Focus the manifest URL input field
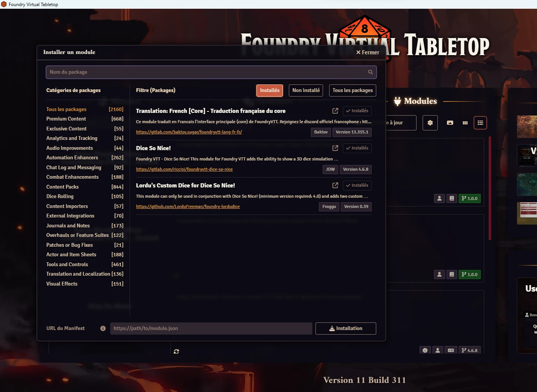This screenshot has height=392, width=537. pyautogui.click(x=211, y=329)
